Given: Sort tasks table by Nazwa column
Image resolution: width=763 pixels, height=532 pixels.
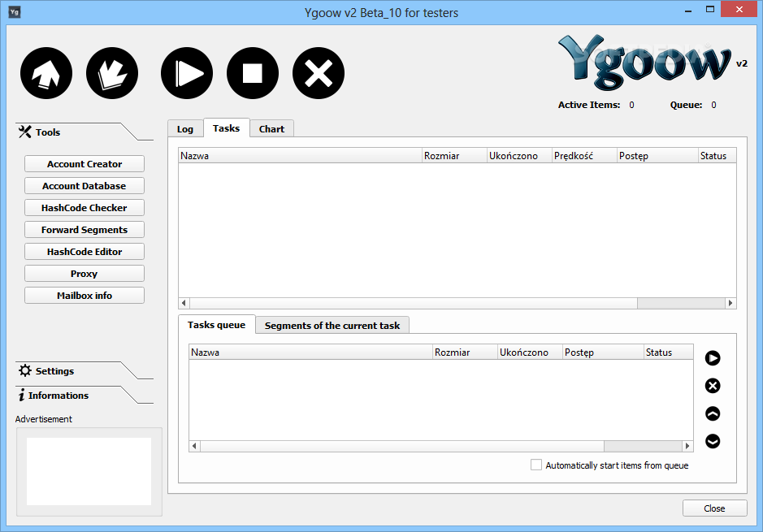Looking at the screenshot, I should pos(300,156).
